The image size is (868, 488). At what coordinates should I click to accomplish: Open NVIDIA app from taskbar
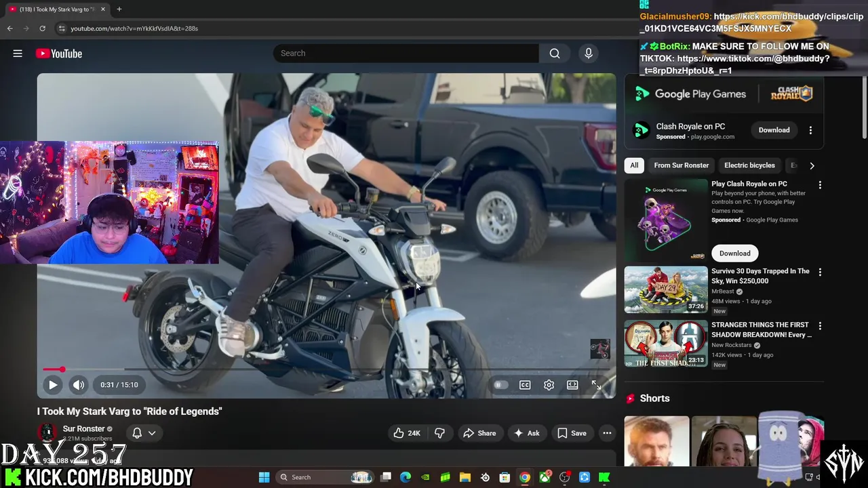coord(425,477)
